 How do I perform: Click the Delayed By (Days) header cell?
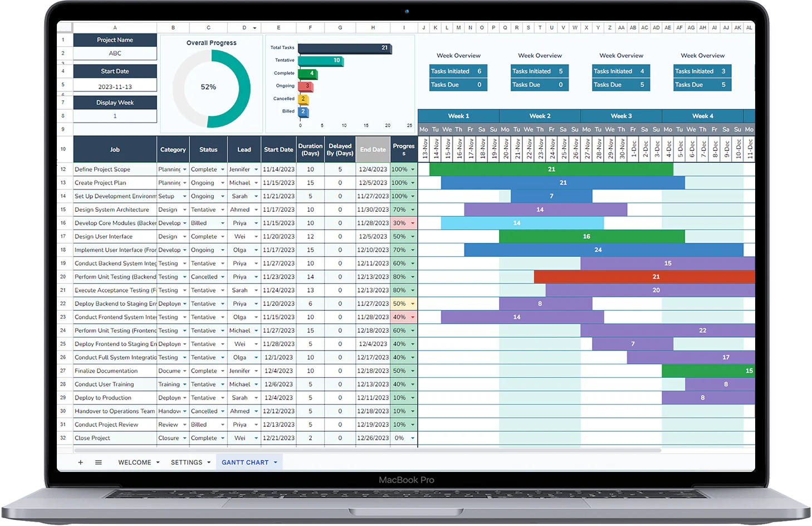tap(340, 149)
